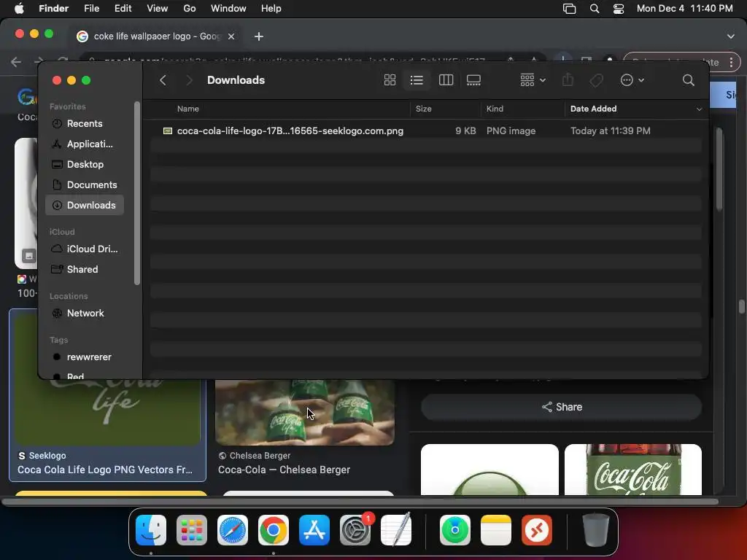Open the Apple menu
Viewport: 747px width, 560px height.
point(19,9)
